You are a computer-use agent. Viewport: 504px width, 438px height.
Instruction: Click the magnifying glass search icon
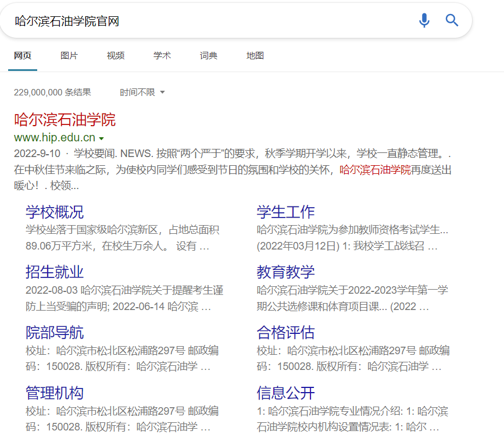452,20
